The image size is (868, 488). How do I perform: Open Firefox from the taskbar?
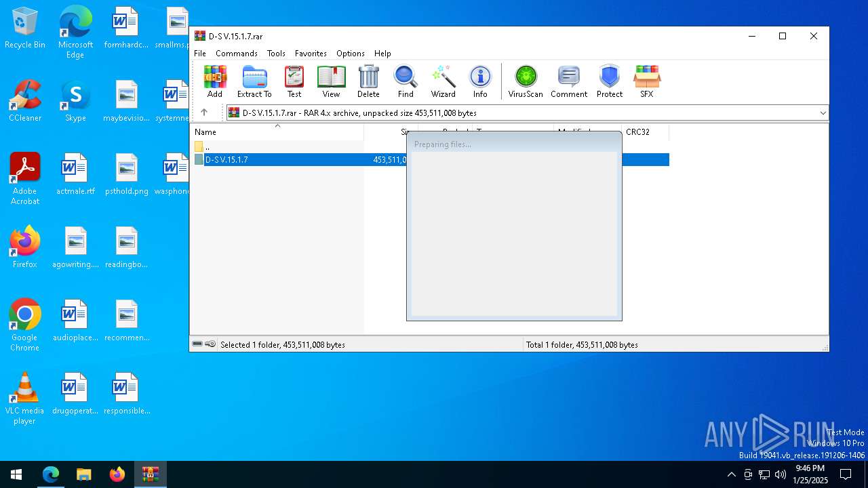point(117,474)
